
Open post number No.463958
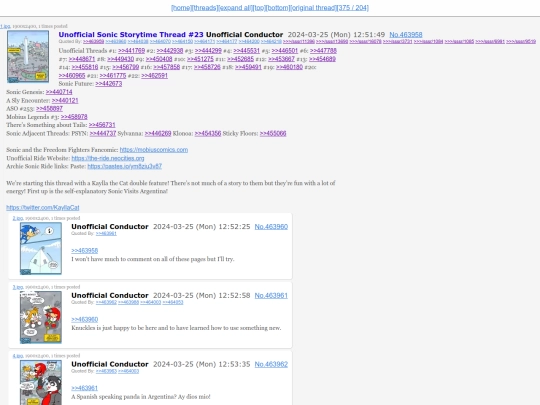406,35
